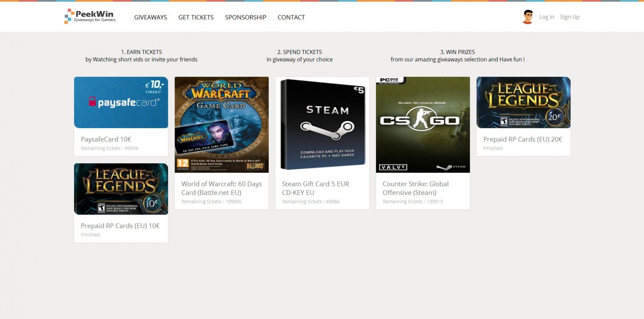Click the "1. EARN TICKETS" heading
Image resolution: width=644 pixels, height=319 pixels.
point(141,52)
